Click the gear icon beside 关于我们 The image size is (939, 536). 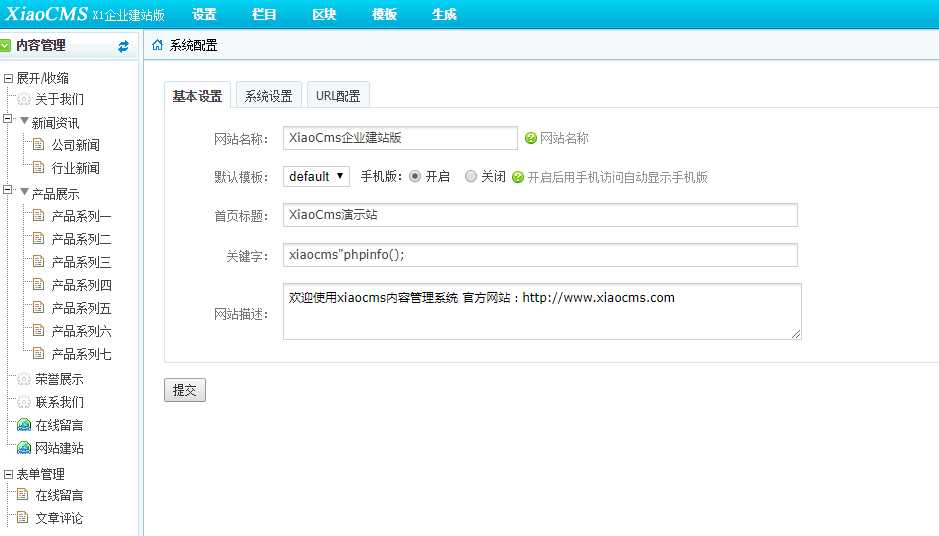(23, 99)
